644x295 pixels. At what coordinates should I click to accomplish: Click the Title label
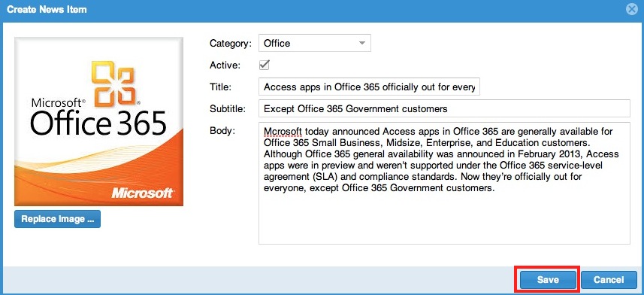[221, 87]
